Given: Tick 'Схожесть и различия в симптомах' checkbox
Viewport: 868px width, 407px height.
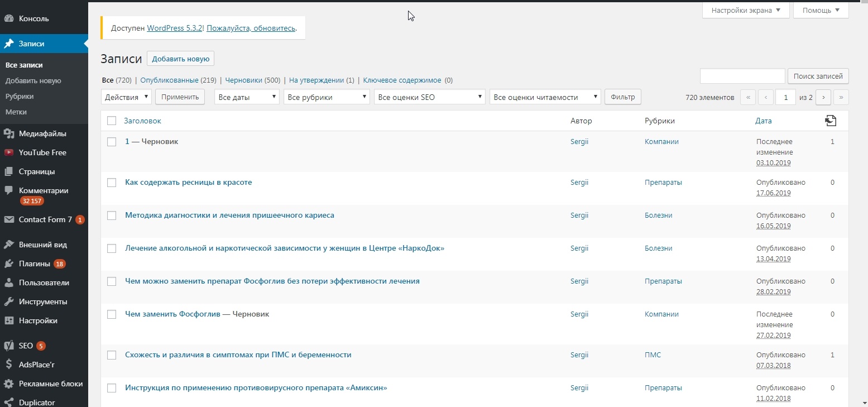Looking at the screenshot, I should [x=112, y=355].
